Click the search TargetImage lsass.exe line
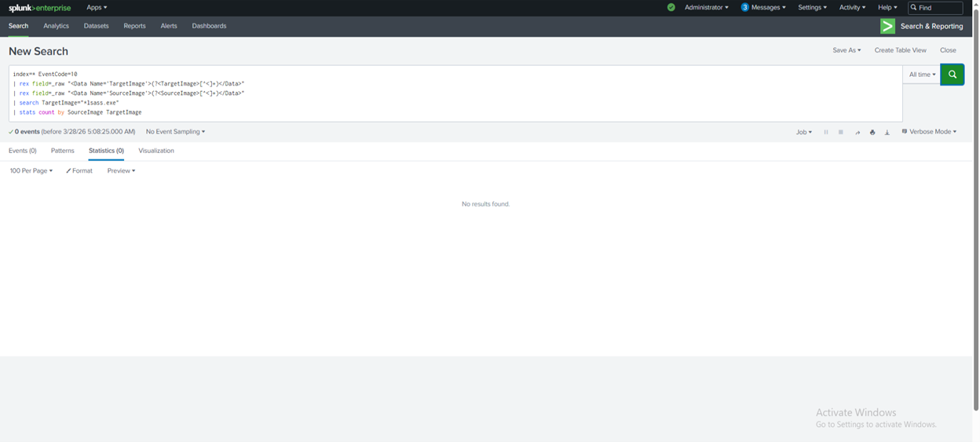The width and height of the screenshot is (980, 442). [x=66, y=103]
